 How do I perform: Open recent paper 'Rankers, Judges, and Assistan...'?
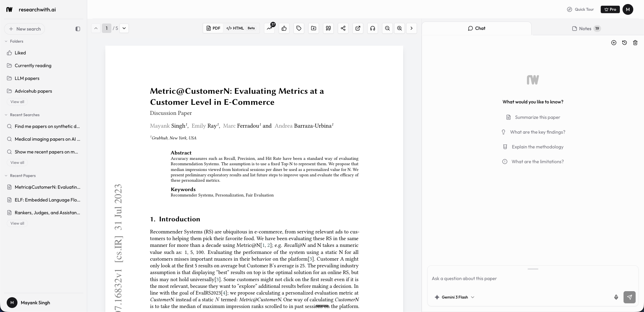[x=43, y=213]
